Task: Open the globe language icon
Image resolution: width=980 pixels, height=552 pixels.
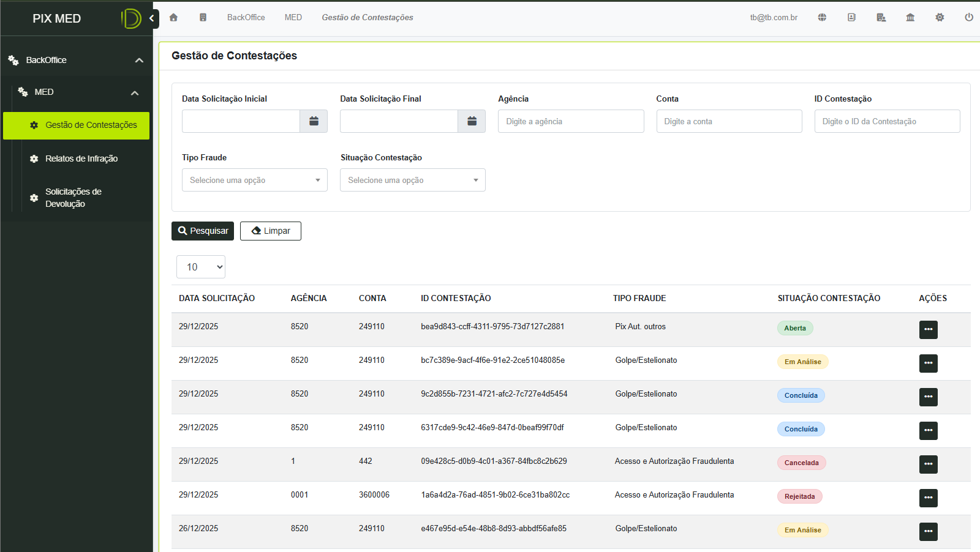Action: [822, 18]
